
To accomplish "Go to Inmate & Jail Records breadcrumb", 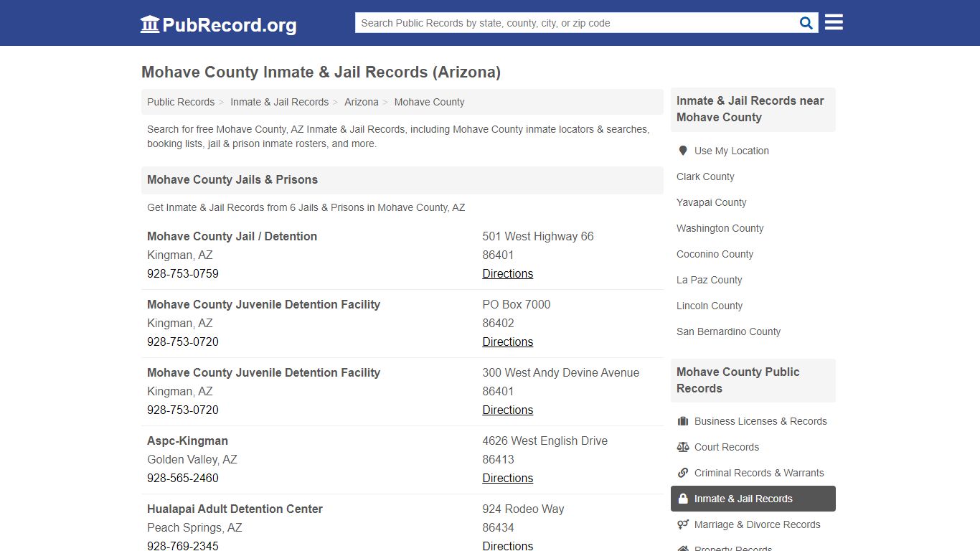I will 279,102.
